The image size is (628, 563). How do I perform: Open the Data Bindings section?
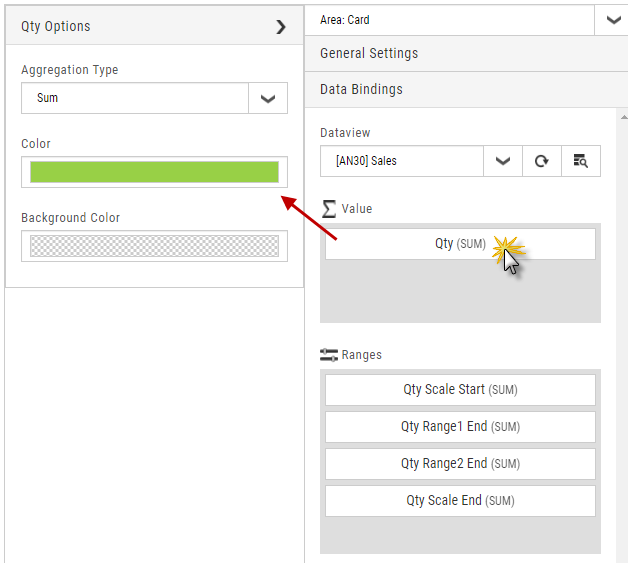(466, 89)
